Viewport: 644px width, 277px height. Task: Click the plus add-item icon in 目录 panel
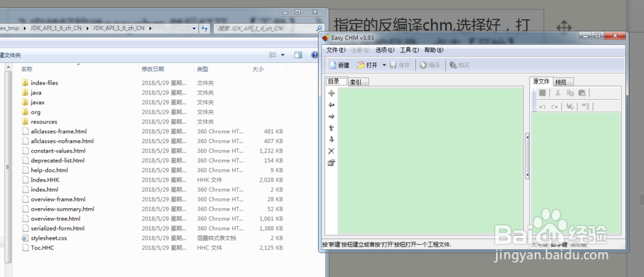tap(332, 93)
